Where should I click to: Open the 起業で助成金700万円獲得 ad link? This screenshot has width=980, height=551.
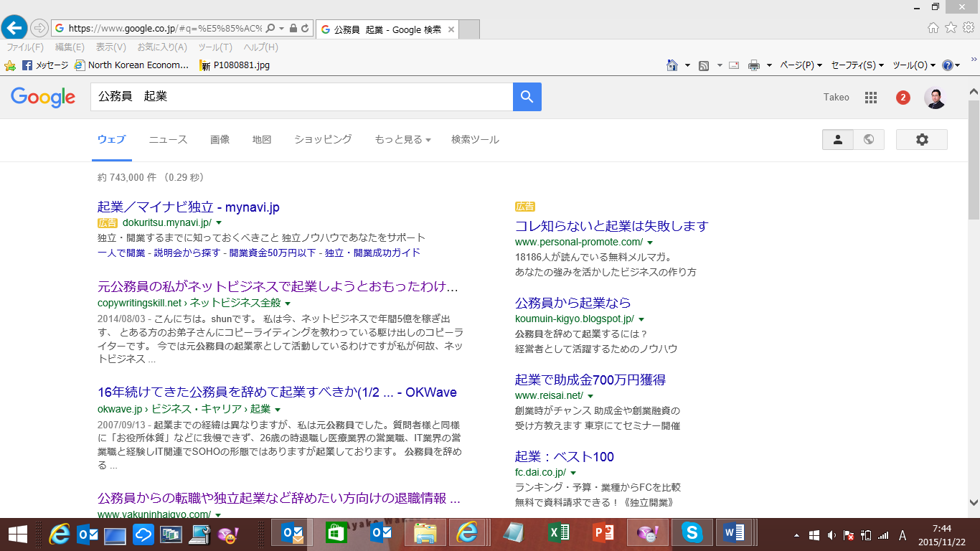(590, 380)
